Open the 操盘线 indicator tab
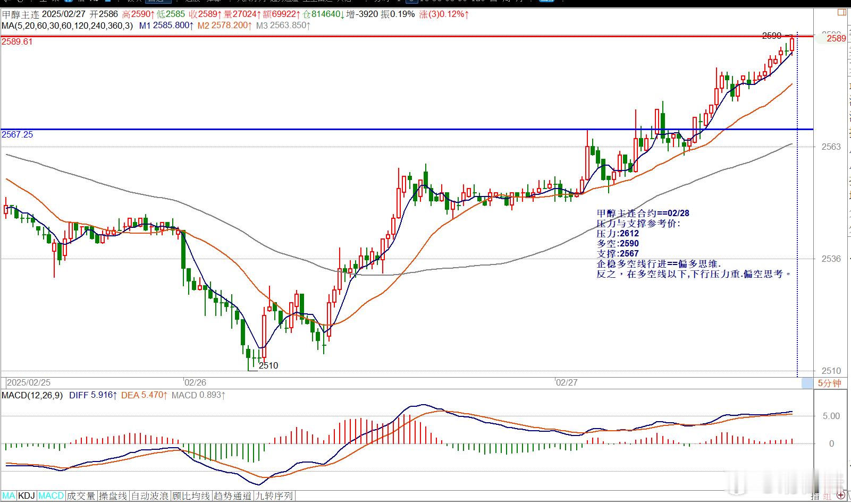This screenshot has width=851, height=504. pos(113,496)
